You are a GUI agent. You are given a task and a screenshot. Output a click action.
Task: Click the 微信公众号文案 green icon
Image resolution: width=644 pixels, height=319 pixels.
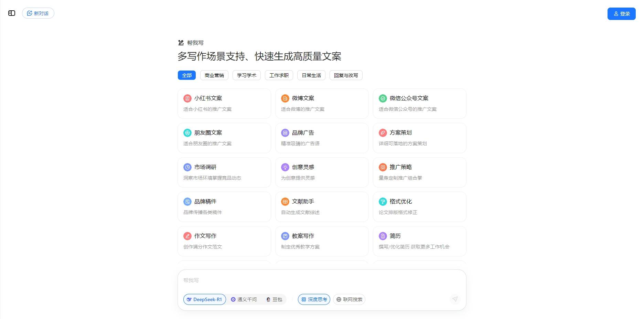point(383,98)
